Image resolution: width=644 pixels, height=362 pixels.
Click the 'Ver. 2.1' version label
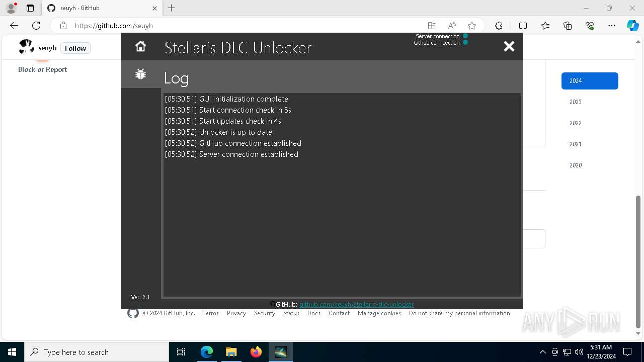(140, 297)
